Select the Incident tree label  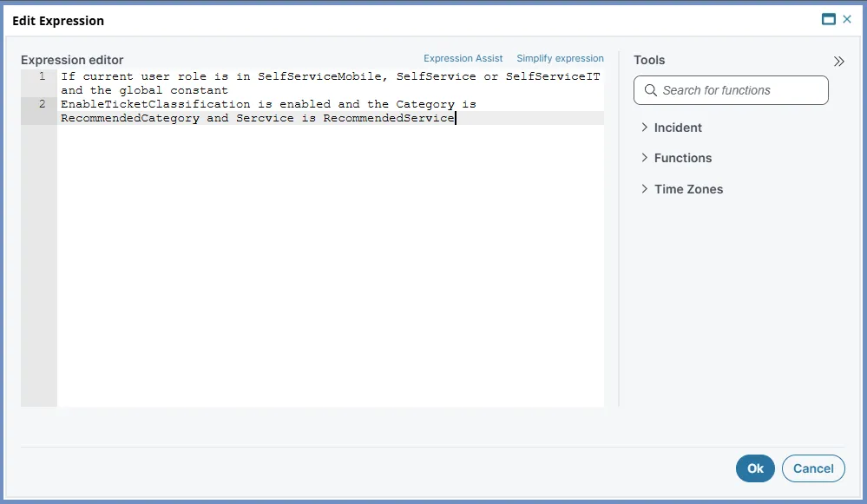click(x=678, y=128)
